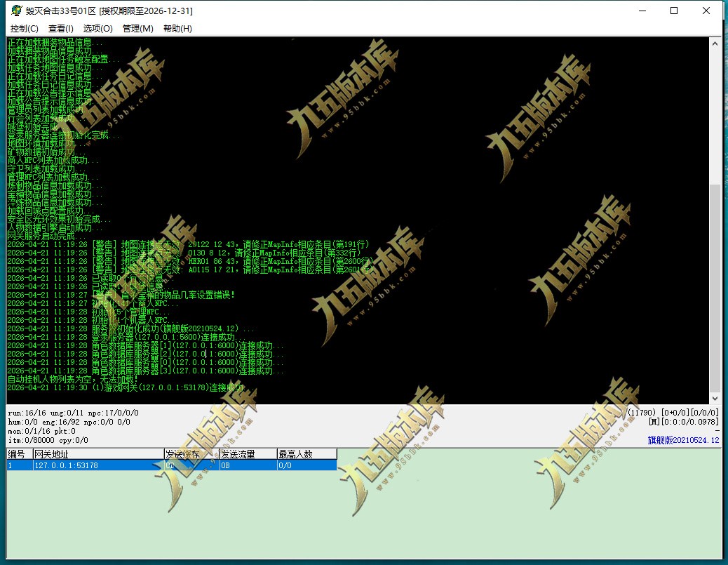Close the 毁灭合击33号01区 window
Viewport: 728px width, 565px height.
[x=706, y=11]
